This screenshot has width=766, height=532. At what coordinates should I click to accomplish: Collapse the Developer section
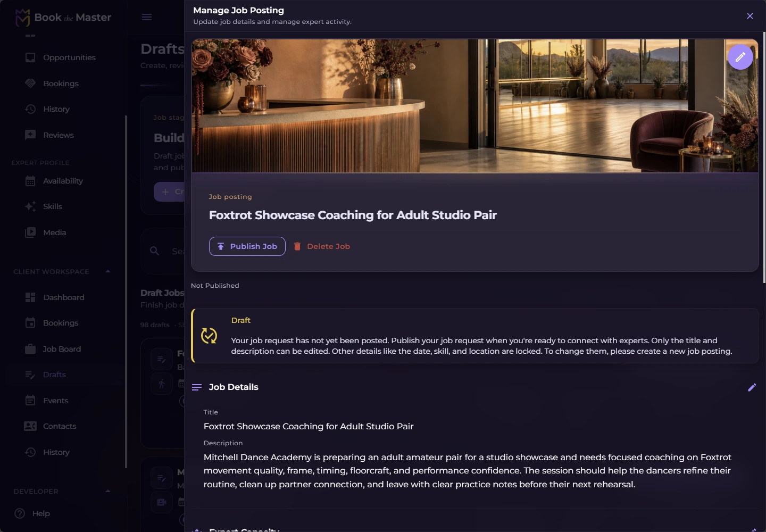point(108,491)
